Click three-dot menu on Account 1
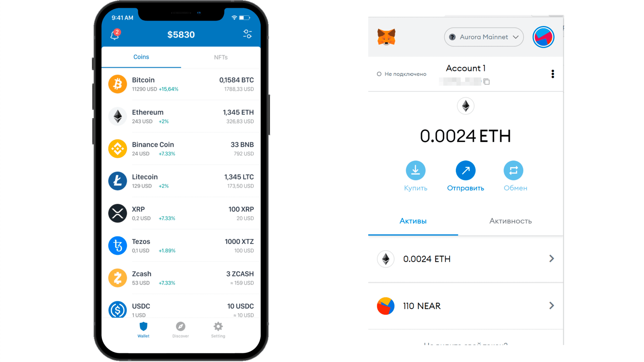This screenshot has height=362, width=644. [553, 74]
